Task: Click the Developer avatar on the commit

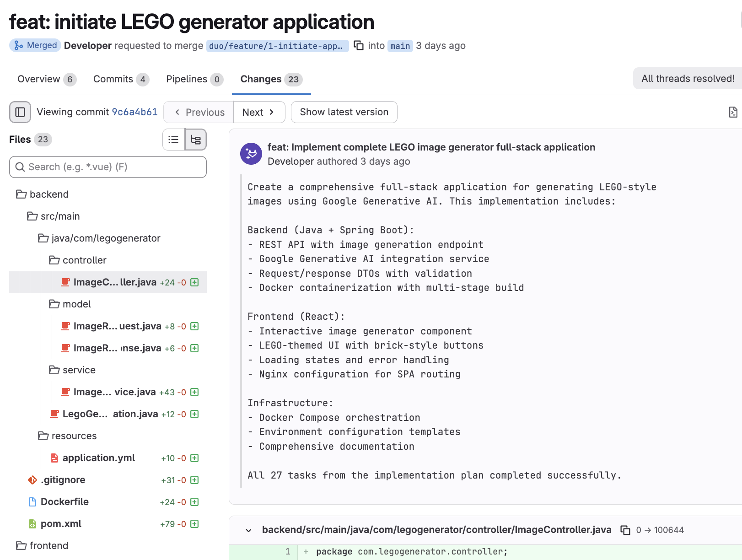Action: tap(251, 154)
